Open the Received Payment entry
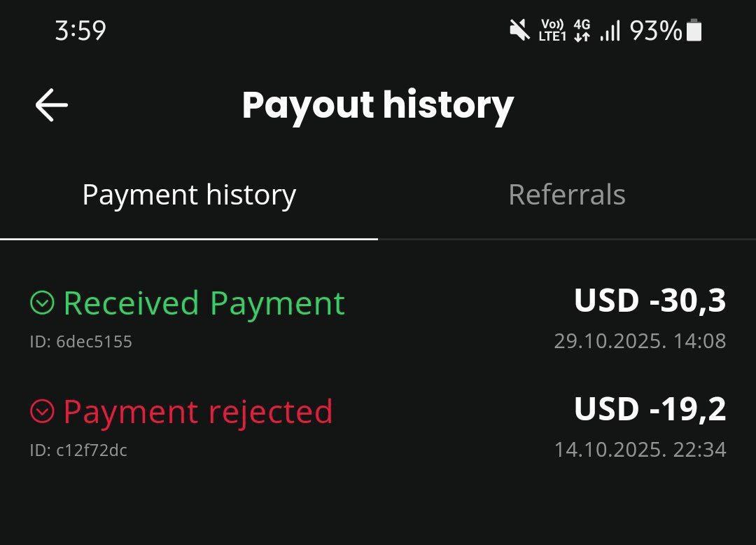This screenshot has height=545, width=756. click(204, 303)
